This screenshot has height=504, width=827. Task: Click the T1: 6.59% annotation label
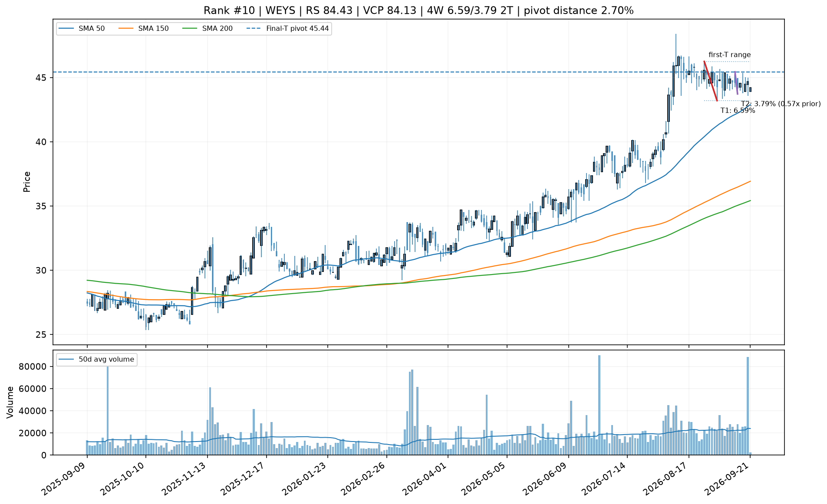point(738,111)
